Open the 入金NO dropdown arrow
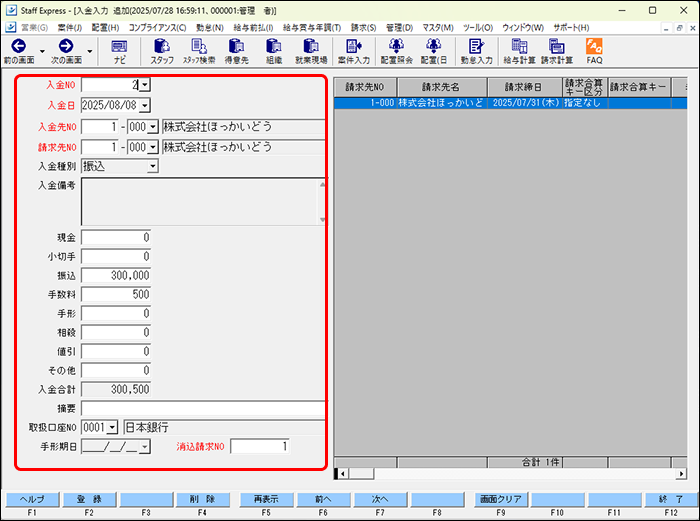Screen dimensions: 700x521 (x=146, y=84)
